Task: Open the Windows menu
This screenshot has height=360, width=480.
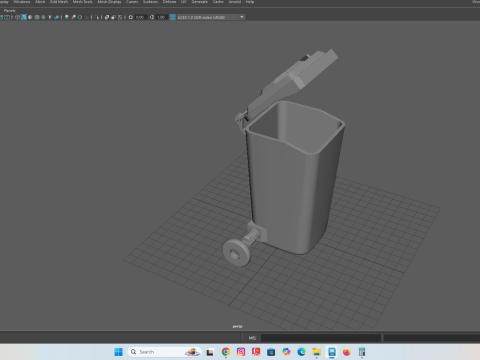Action: pyautogui.click(x=22, y=2)
